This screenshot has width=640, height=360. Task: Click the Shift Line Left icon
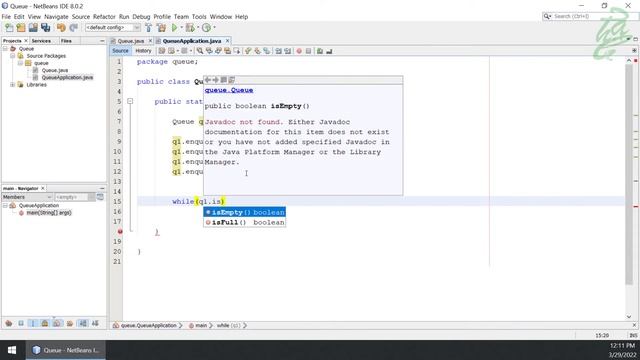[x=278, y=51]
